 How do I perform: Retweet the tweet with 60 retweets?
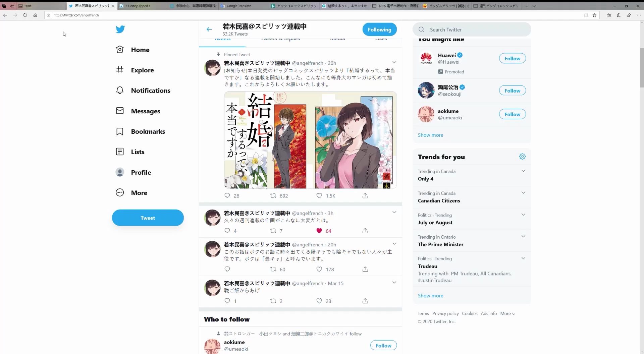tap(273, 269)
